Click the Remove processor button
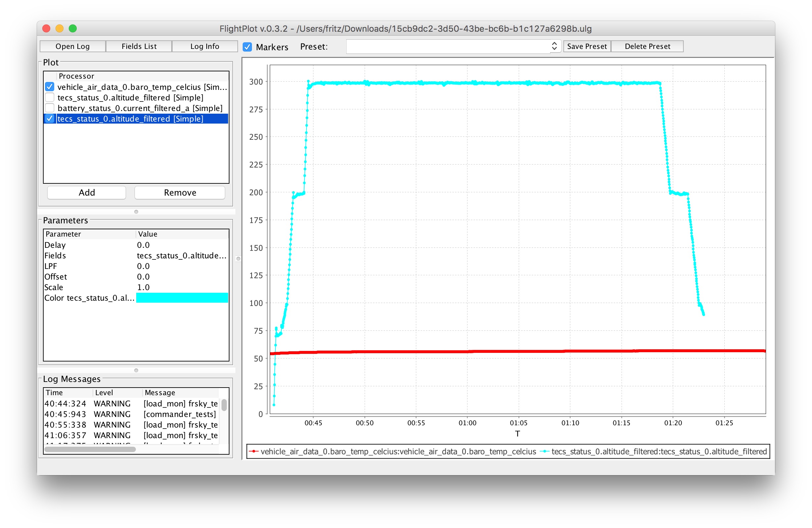 [x=180, y=193]
